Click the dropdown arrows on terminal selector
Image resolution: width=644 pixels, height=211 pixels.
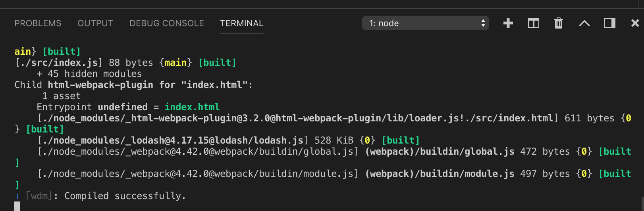coord(483,23)
